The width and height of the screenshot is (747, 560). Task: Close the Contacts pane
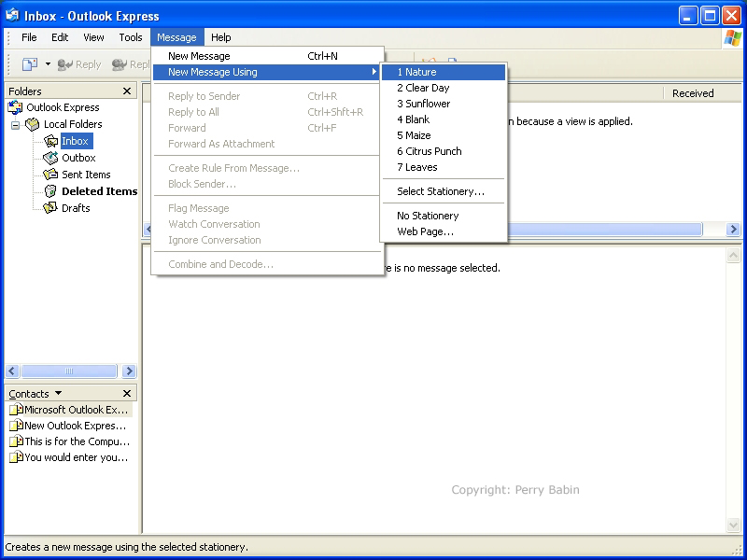tap(127, 394)
